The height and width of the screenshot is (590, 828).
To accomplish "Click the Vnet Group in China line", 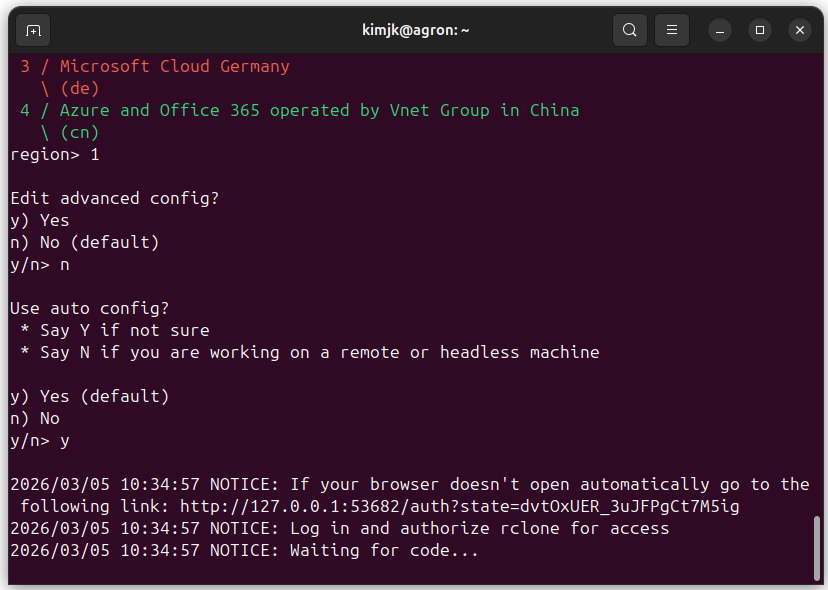I will coord(318,110).
